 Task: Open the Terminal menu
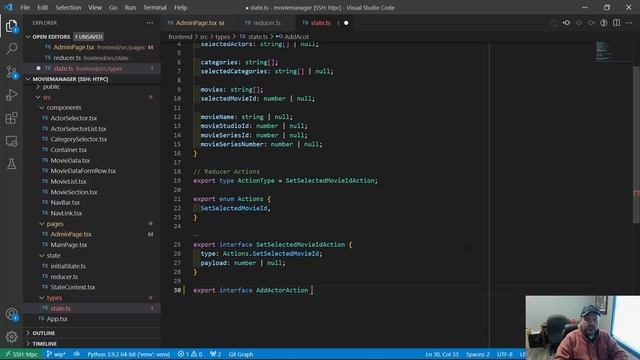(155, 7)
